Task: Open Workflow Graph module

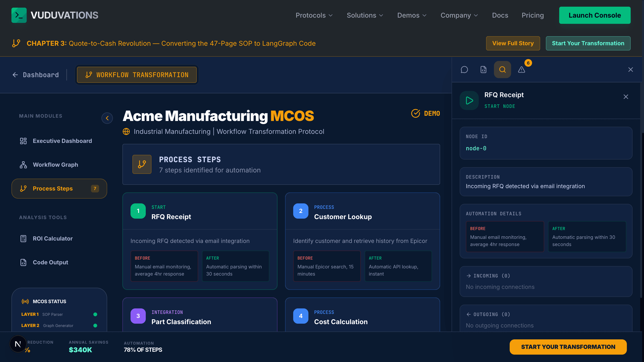Action: point(59,165)
